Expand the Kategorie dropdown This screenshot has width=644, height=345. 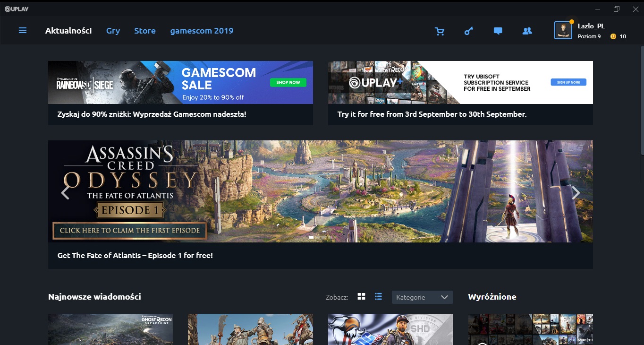click(x=422, y=297)
